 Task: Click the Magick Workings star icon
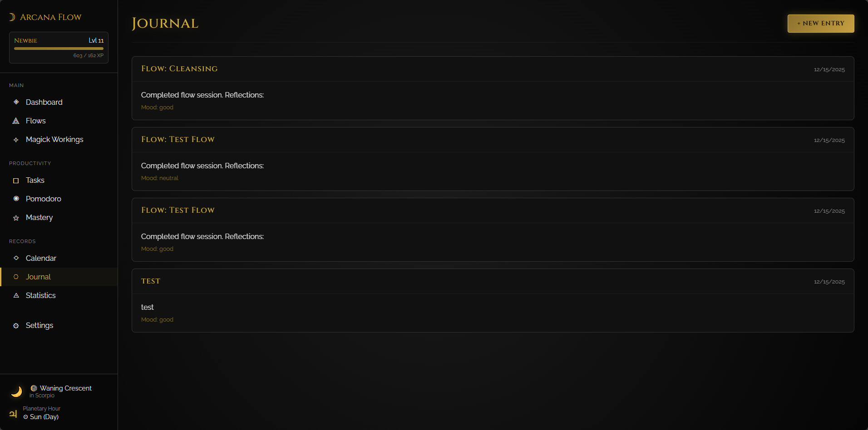click(x=16, y=140)
